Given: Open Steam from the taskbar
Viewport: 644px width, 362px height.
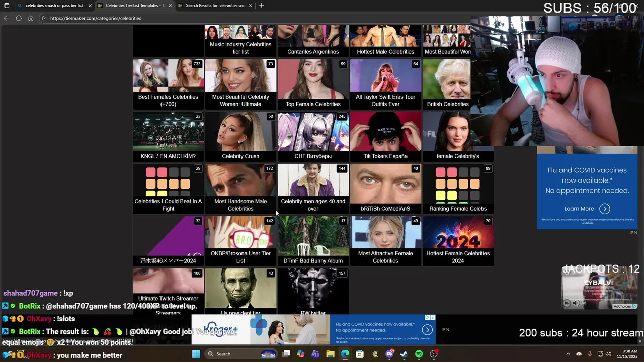Looking at the screenshot, I should (x=404, y=354).
